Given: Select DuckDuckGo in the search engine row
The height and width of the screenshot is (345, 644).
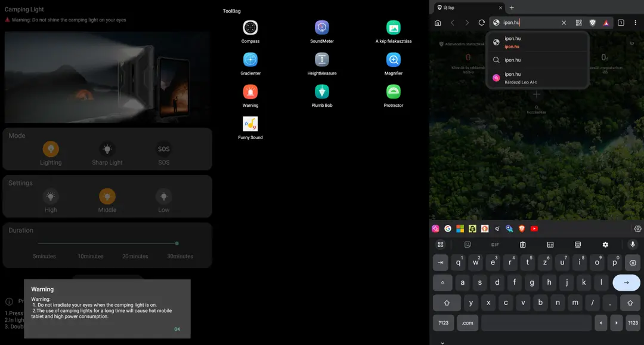Looking at the screenshot, I should (485, 229).
